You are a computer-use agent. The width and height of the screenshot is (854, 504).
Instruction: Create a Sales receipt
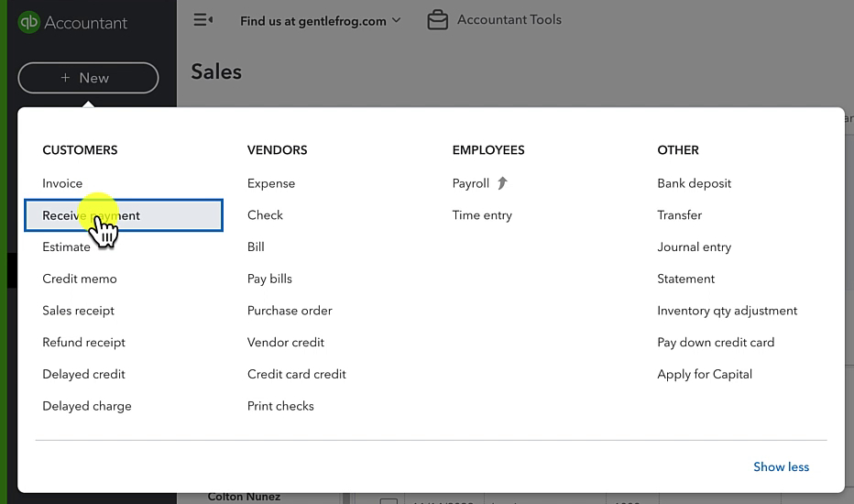coord(79,311)
